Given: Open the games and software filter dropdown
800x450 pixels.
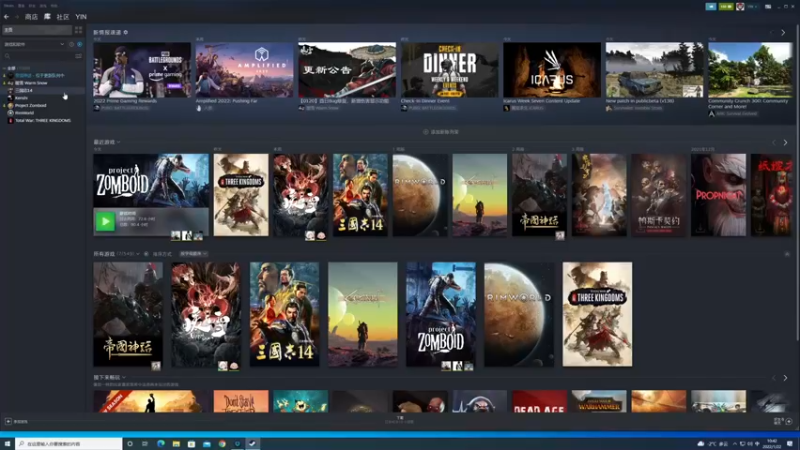Looking at the screenshot, I should 34,44.
